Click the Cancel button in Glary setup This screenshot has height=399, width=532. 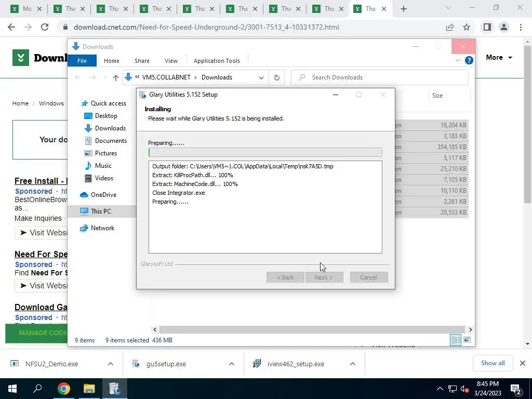tap(369, 277)
